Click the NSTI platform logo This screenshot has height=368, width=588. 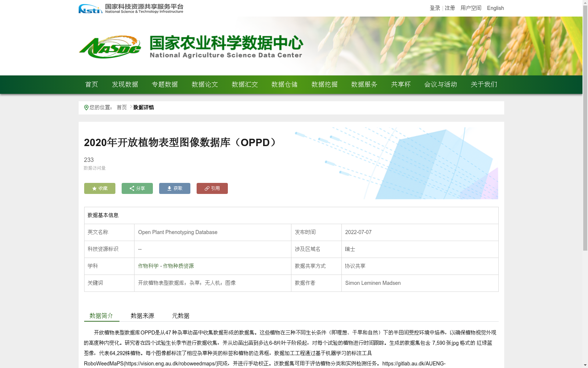pos(131,8)
